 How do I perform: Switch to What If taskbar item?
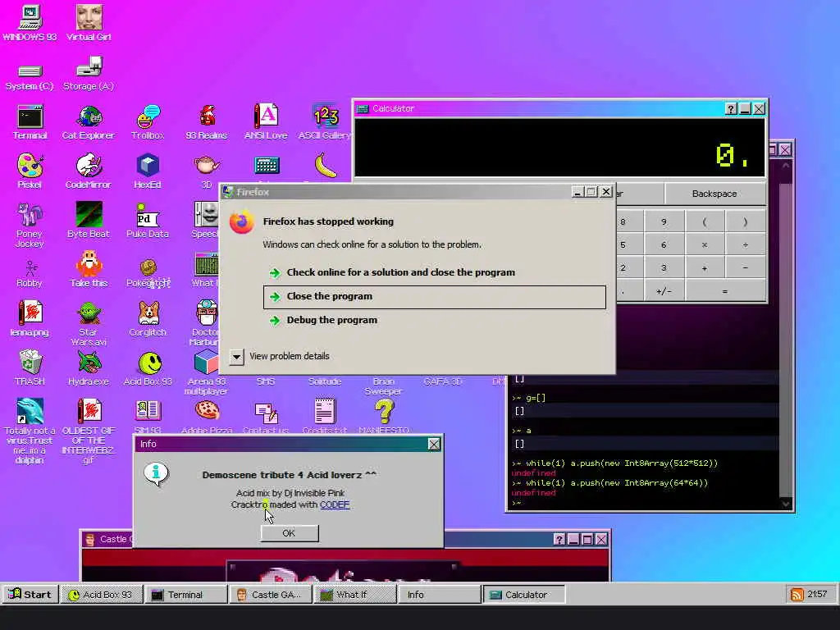(x=355, y=595)
